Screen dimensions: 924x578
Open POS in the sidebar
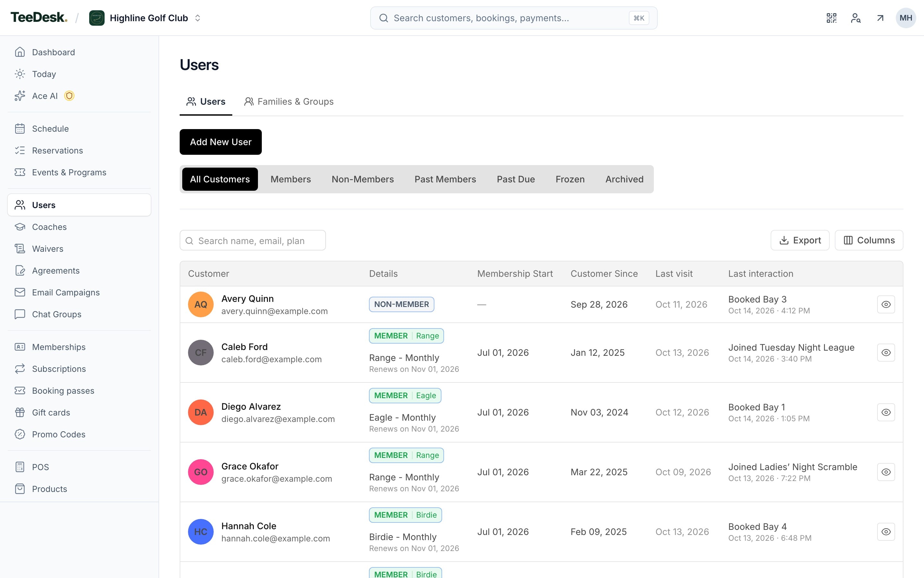[79, 467]
